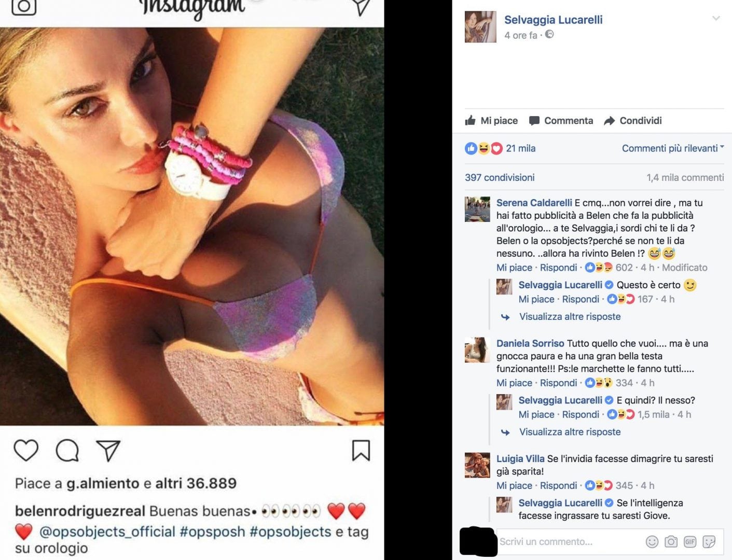The height and width of the screenshot is (560, 732).
Task: Open 397 condivisioni link
Action: point(500,177)
